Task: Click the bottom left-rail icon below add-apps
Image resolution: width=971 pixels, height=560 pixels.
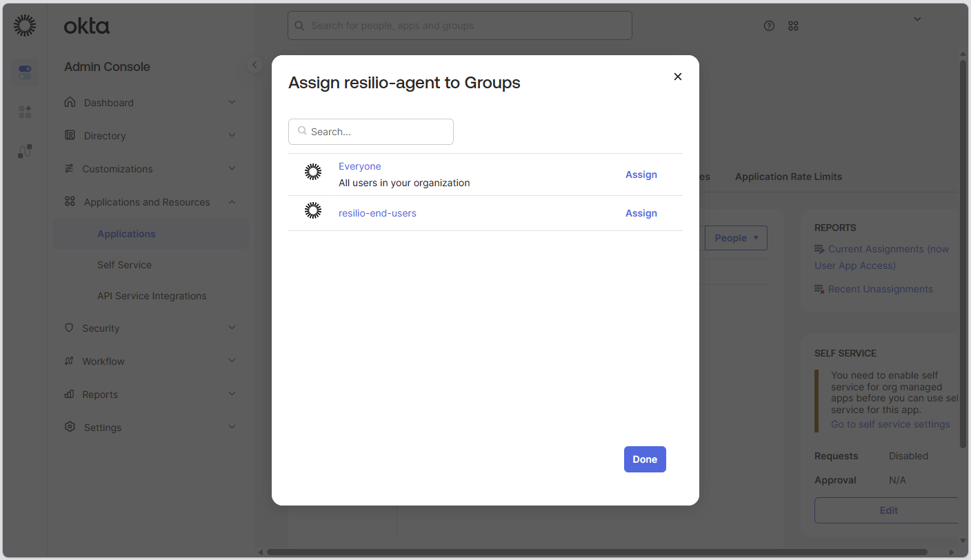Action: pos(25,151)
